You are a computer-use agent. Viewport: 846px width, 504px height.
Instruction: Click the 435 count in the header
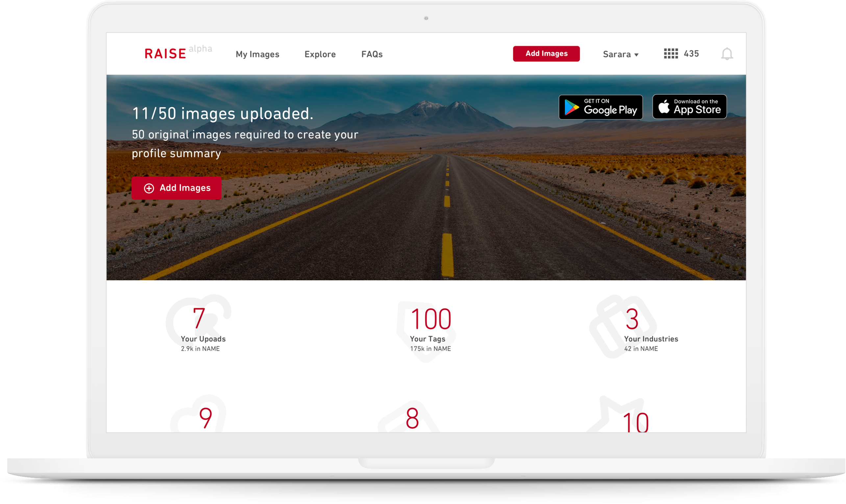click(x=691, y=54)
